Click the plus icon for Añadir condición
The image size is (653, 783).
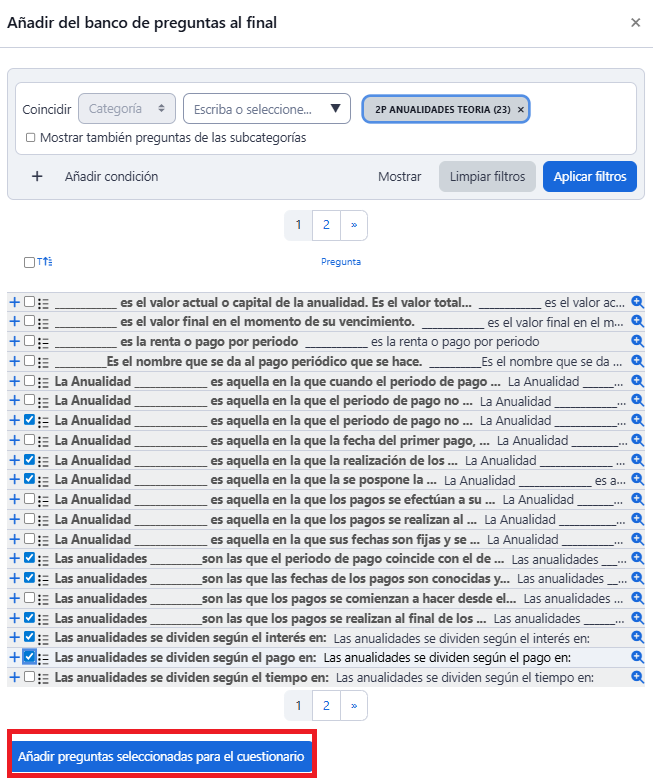[37, 176]
